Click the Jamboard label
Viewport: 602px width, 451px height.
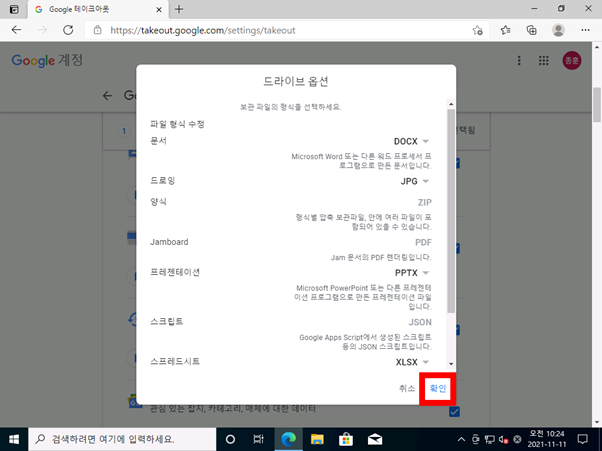(169, 242)
